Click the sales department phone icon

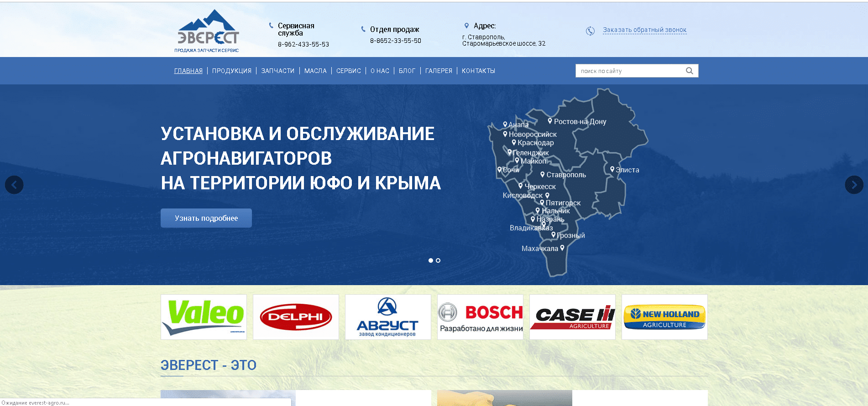pos(363,29)
